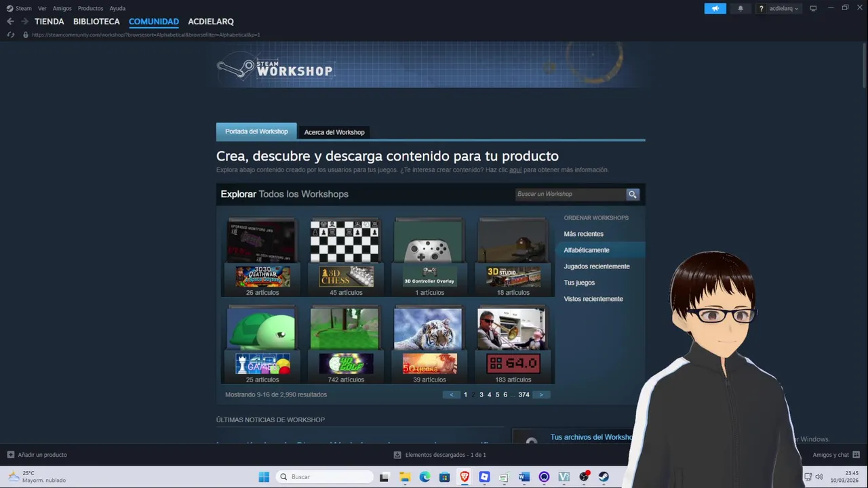The height and width of the screenshot is (488, 868).
Task: Open the Windows Start menu
Action: tap(264, 476)
